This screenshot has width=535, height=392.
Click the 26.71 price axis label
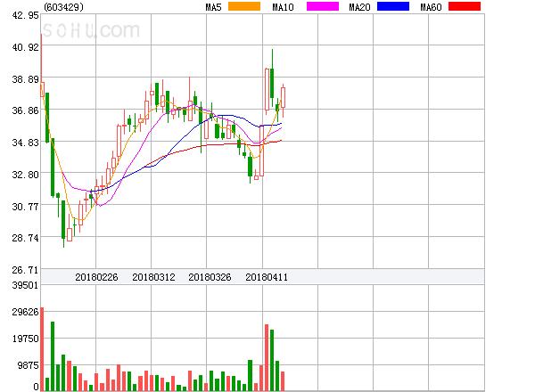point(25,270)
